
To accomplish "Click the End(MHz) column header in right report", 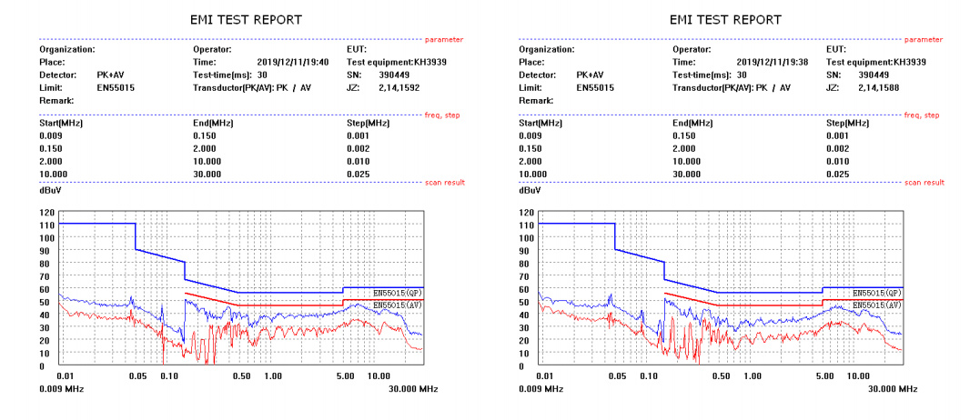I will coord(694,123).
